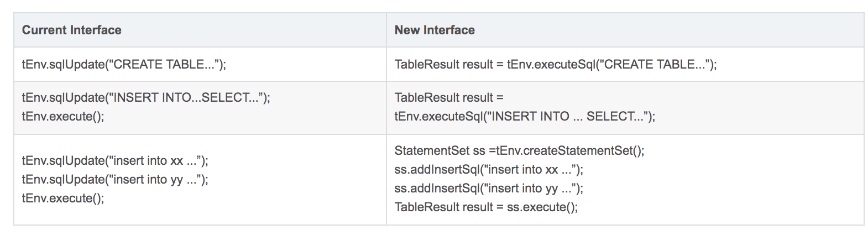Click the Current Interface column header

(x=71, y=30)
